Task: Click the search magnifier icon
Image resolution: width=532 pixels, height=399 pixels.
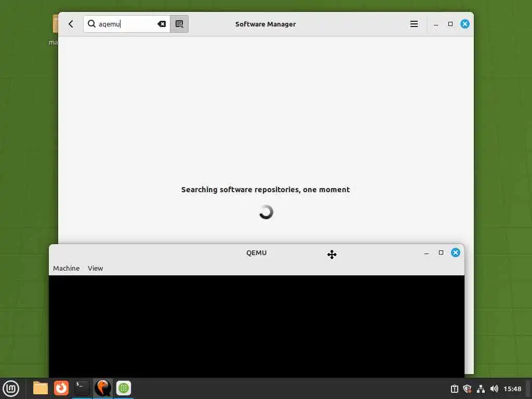Action: pos(91,24)
